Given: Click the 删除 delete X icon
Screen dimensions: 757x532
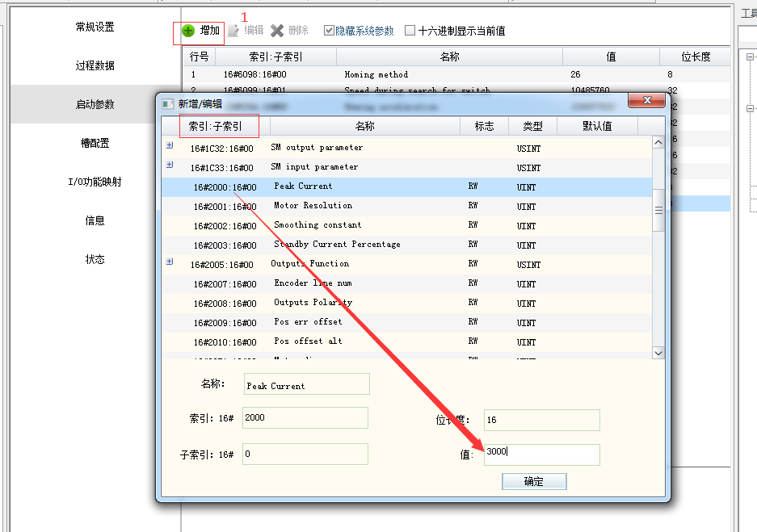Looking at the screenshot, I should [x=277, y=31].
